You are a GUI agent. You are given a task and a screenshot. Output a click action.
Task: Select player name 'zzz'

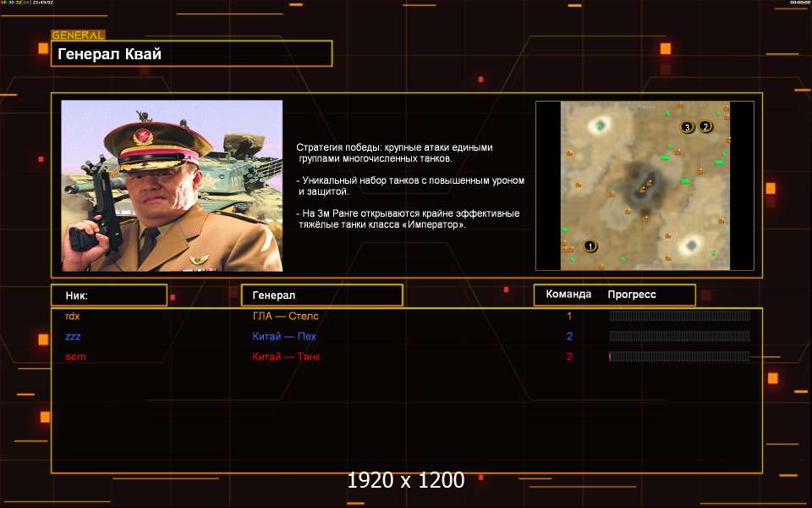click(x=73, y=336)
